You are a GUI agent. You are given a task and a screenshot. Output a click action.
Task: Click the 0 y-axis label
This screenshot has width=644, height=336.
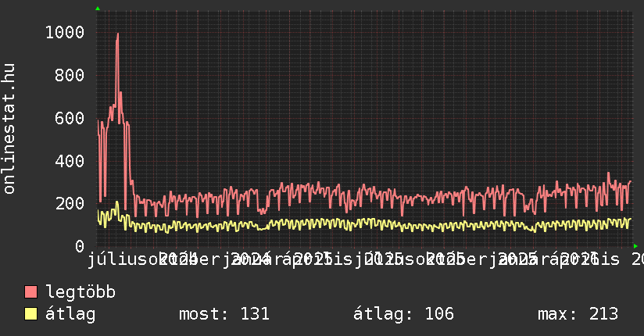click(x=80, y=246)
